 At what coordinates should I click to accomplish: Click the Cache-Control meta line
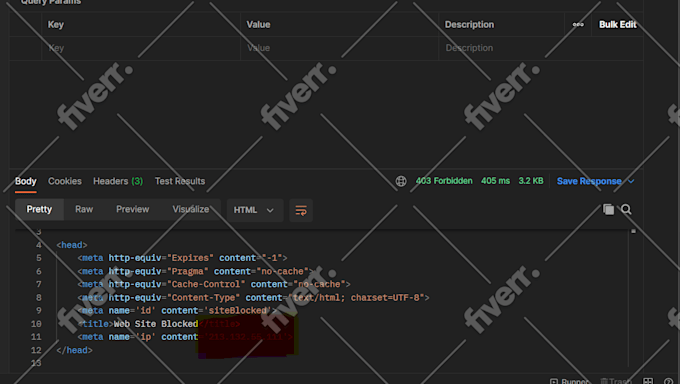point(214,285)
